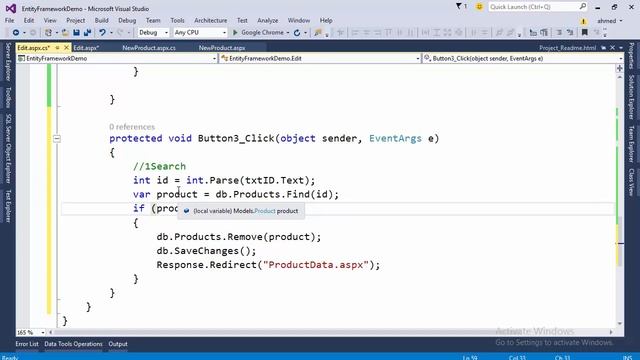Open the Build menu
Screen dimensions: 640x360
[101, 20]
